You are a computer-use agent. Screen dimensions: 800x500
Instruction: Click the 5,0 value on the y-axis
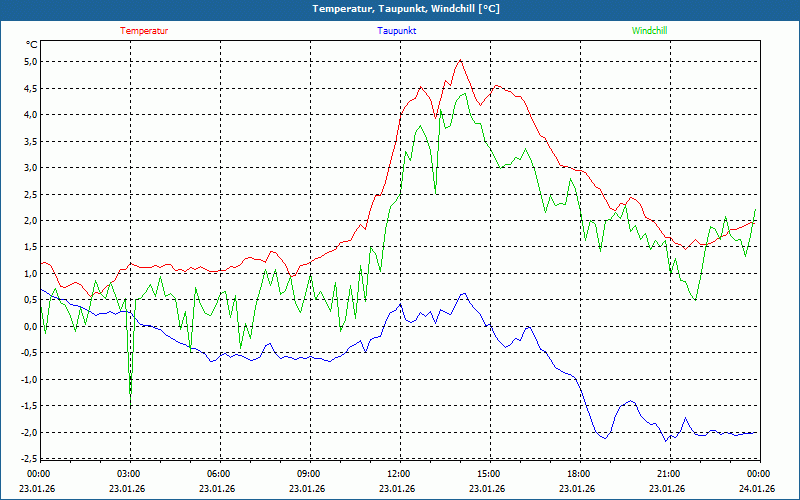point(29,61)
